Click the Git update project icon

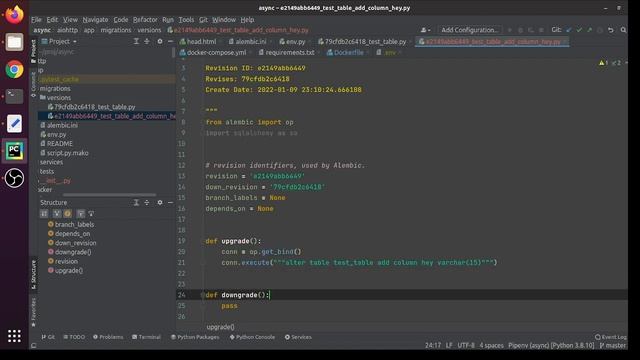click(x=569, y=30)
